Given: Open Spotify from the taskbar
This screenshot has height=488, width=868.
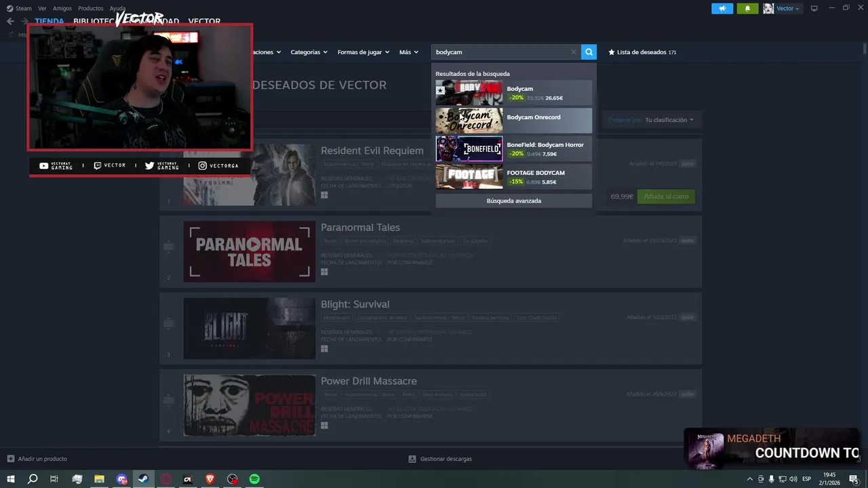Looking at the screenshot, I should click(x=254, y=479).
